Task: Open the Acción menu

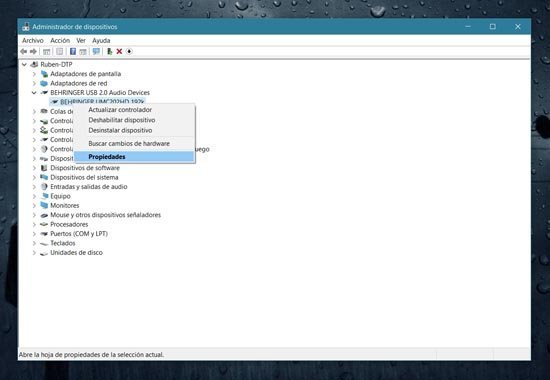Action: pos(60,40)
